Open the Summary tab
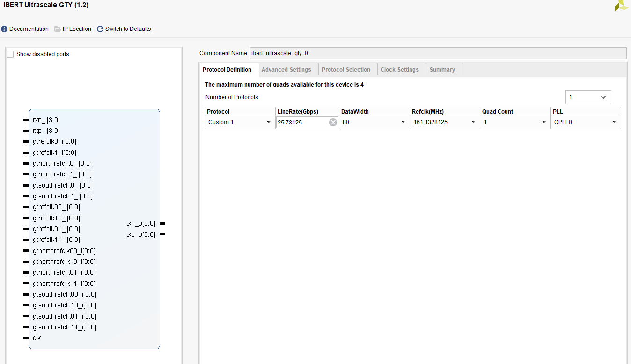This screenshot has width=631, height=364. pos(442,70)
